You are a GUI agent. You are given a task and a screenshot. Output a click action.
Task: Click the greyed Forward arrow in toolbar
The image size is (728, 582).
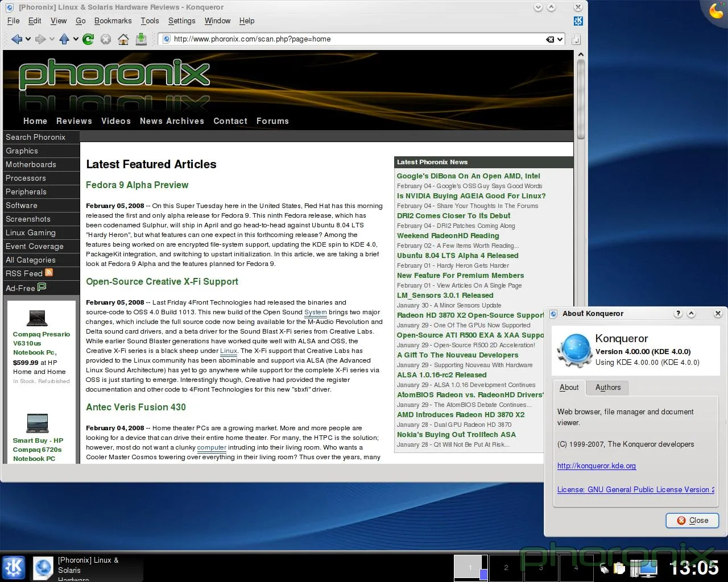click(40, 39)
